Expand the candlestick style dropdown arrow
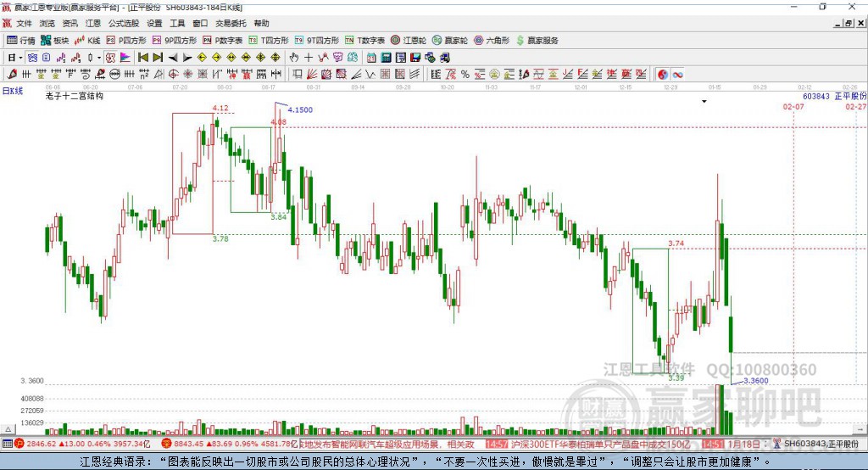The image size is (868, 470). coord(99,58)
